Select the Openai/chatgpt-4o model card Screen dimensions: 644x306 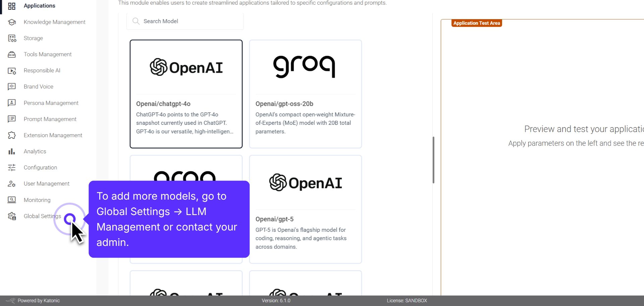click(x=186, y=94)
